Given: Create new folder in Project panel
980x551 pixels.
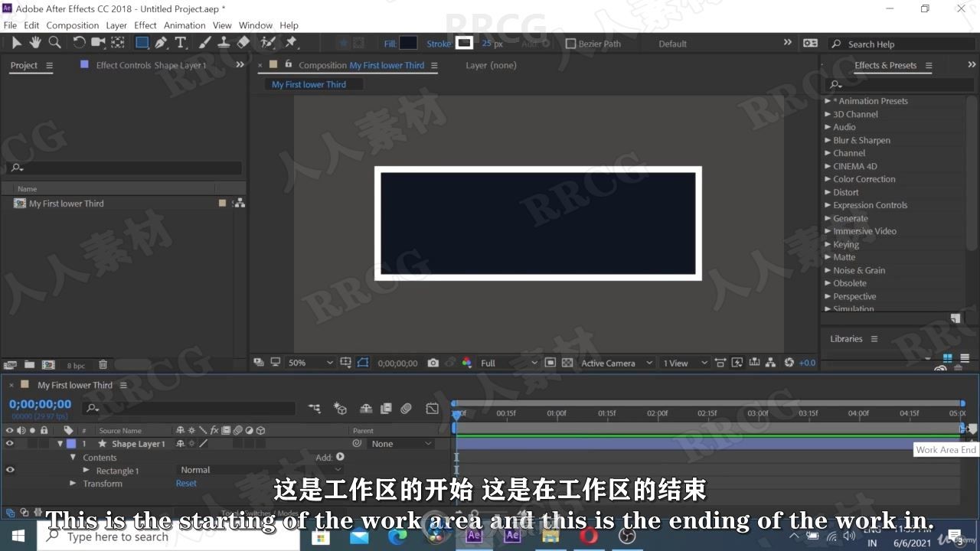Looking at the screenshot, I should coord(29,365).
